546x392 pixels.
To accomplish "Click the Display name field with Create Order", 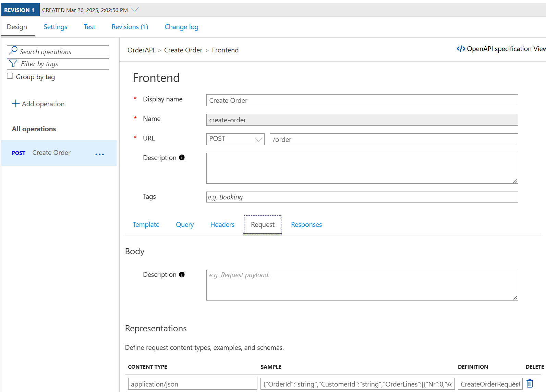I will point(362,100).
